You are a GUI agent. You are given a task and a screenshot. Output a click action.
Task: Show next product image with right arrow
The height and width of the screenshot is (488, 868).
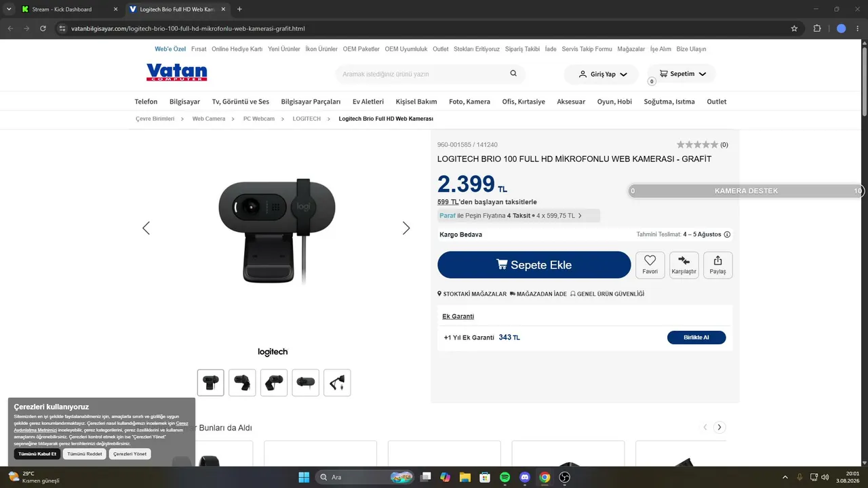(x=406, y=228)
